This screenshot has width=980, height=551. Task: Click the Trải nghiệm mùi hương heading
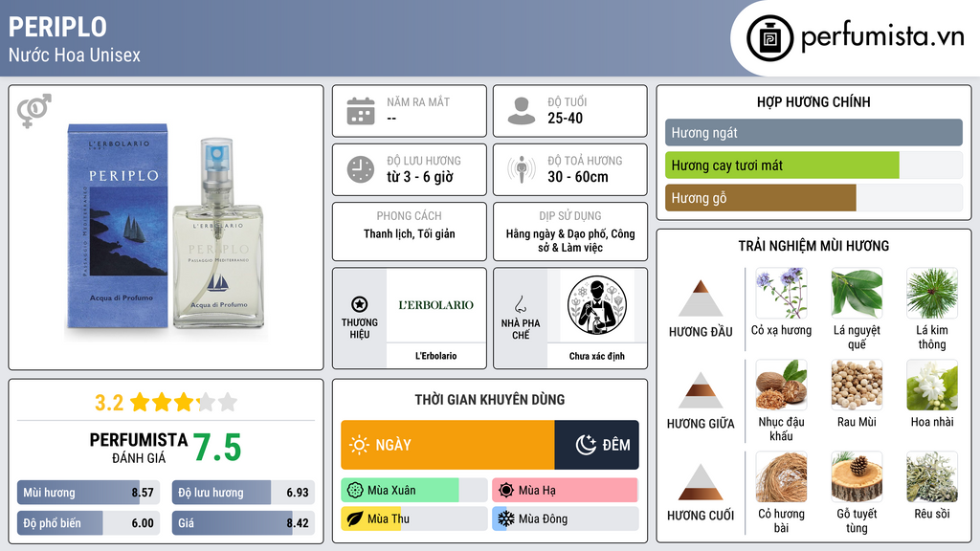[x=813, y=246]
